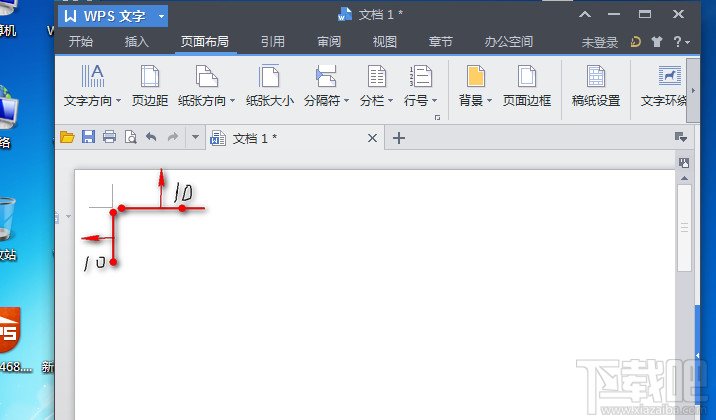
Task: Expand the Text Direction dropdown arrow
Action: 118,100
